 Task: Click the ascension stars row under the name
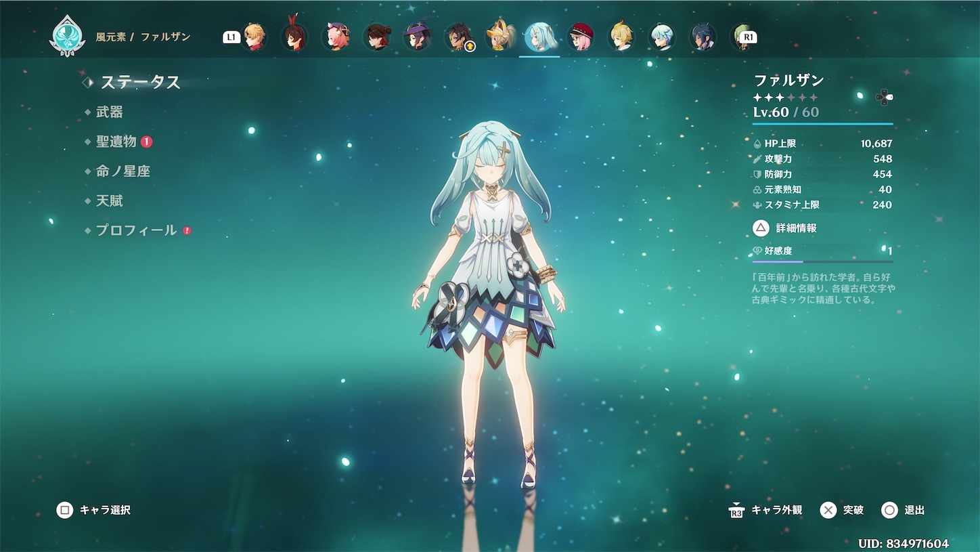[x=786, y=98]
